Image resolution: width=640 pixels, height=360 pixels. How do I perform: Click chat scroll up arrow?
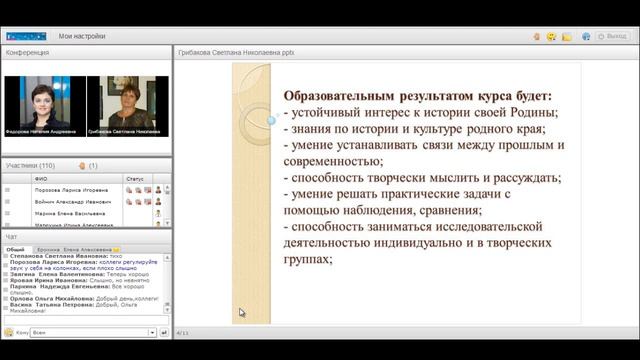point(167,258)
